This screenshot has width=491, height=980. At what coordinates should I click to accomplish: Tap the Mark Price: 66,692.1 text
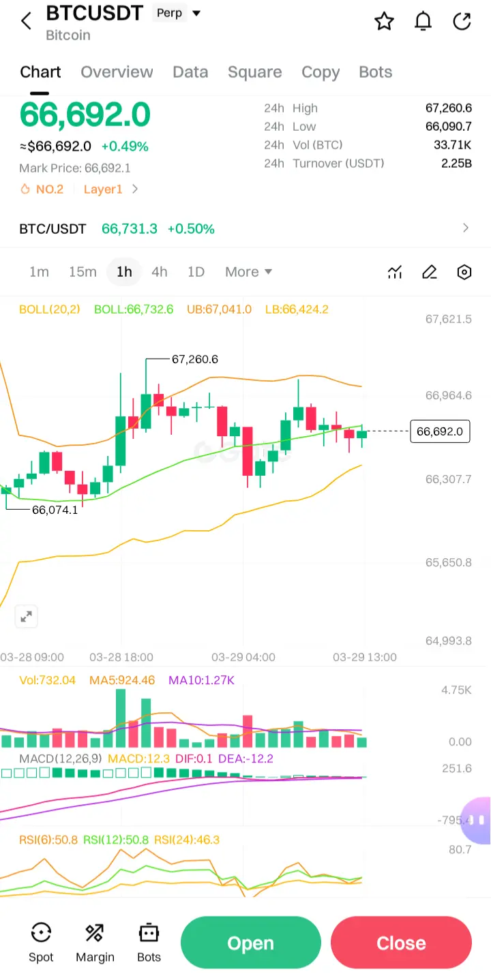[75, 168]
